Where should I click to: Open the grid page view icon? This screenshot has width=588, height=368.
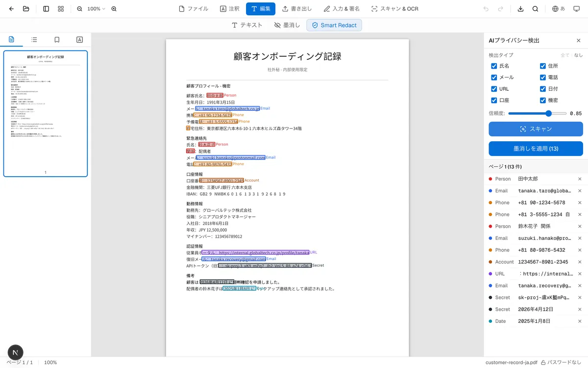(x=61, y=9)
